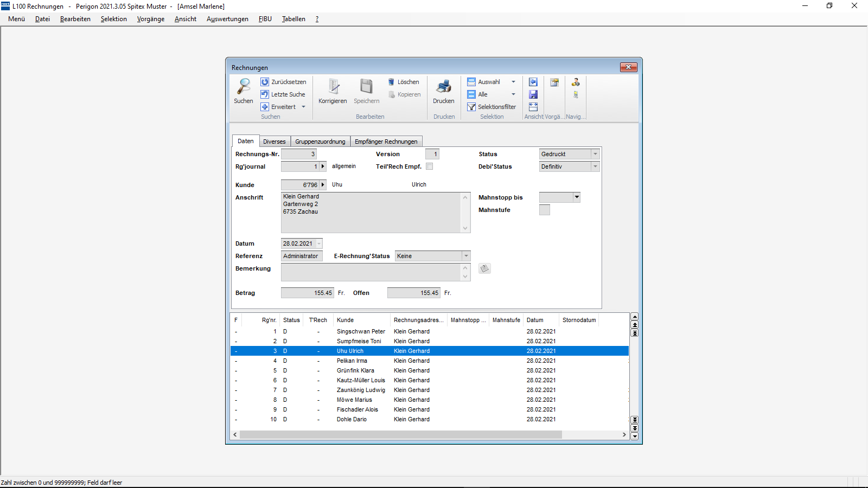Click the notes icon beside Bemerkung

point(484,269)
